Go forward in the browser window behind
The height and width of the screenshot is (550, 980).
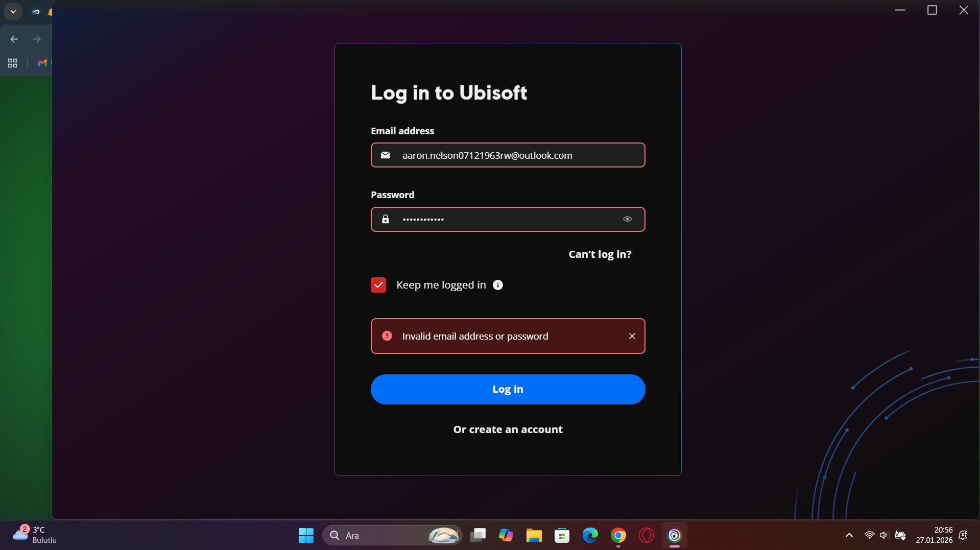[37, 39]
